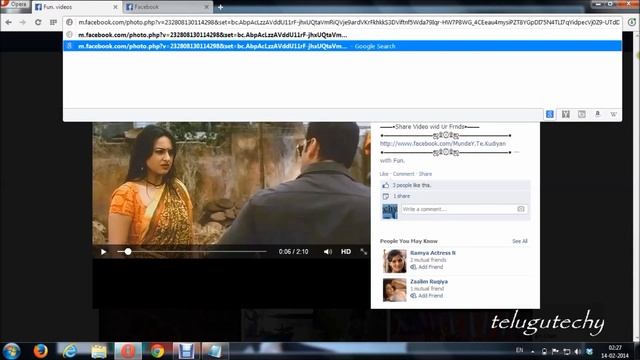Go back with browser back arrow
The width and height of the screenshot is (640, 360).
pos(8,22)
